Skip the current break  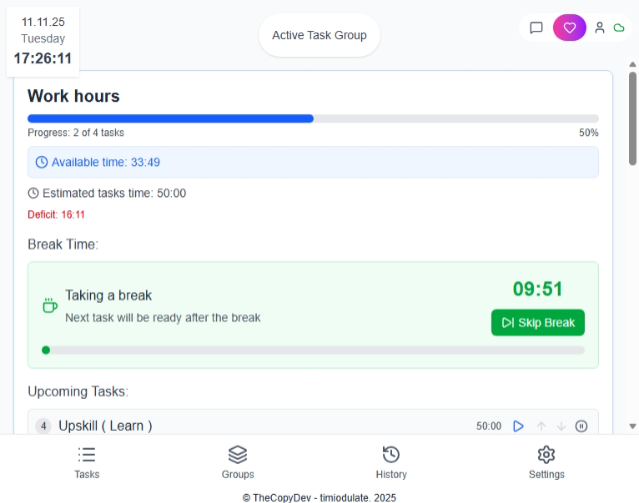click(538, 323)
